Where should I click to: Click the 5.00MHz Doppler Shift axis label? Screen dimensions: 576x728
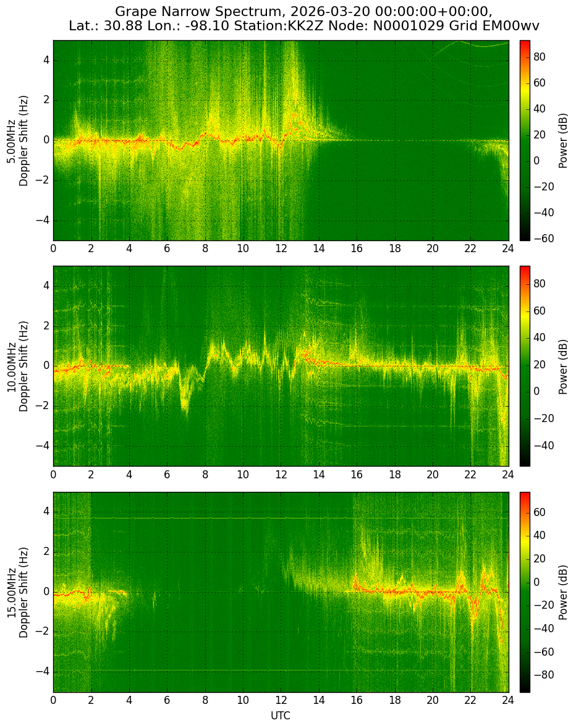(x=17, y=141)
